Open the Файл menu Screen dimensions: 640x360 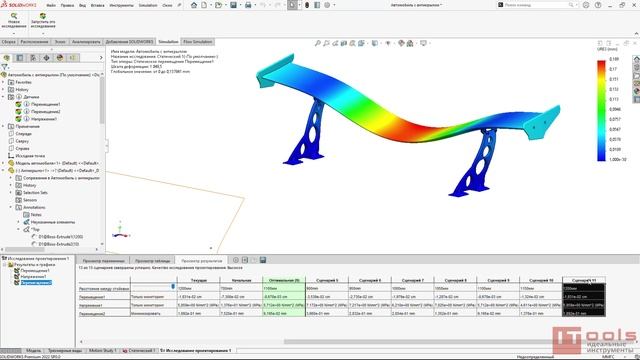[x=51, y=5]
